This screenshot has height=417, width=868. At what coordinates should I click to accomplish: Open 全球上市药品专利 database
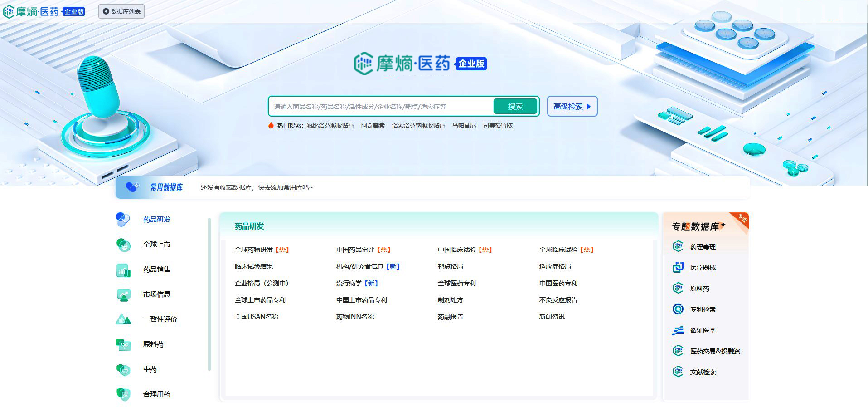click(260, 300)
